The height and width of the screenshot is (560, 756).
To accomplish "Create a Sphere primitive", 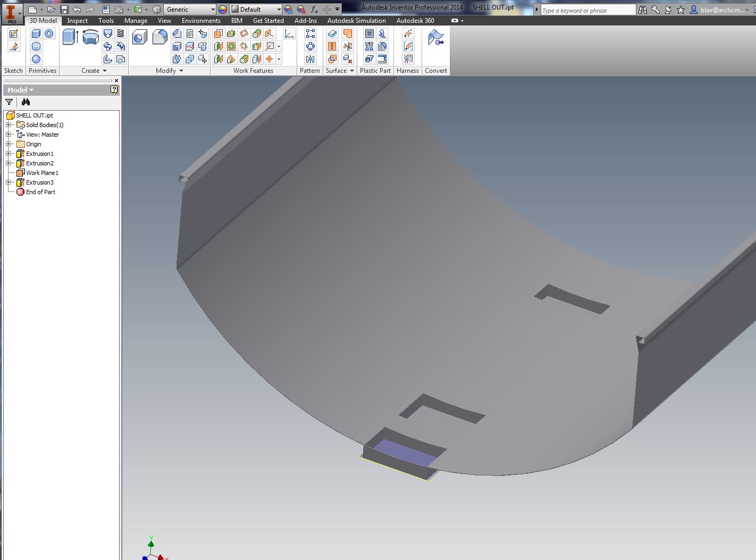I will (x=36, y=59).
